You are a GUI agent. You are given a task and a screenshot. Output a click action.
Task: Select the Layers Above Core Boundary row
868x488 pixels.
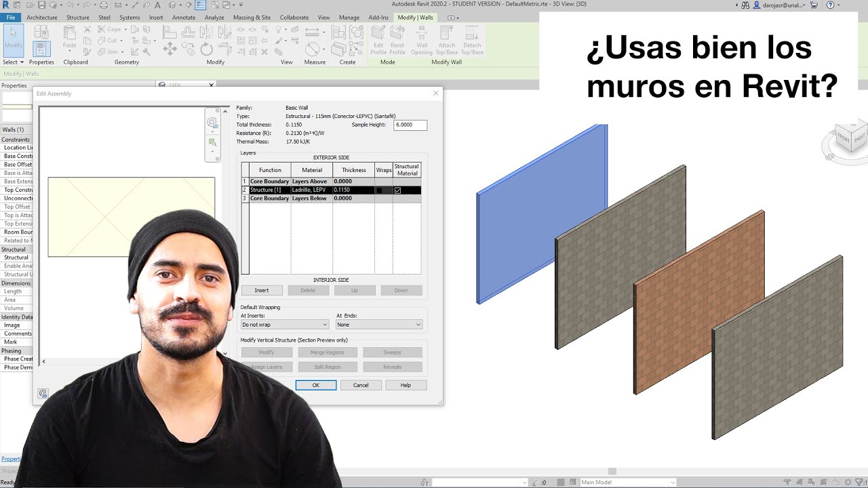pyautogui.click(x=332, y=182)
